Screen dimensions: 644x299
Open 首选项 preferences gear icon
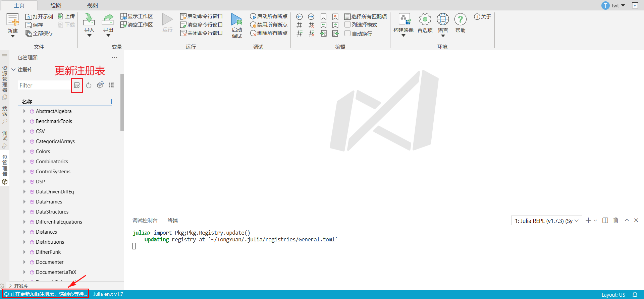click(x=425, y=19)
